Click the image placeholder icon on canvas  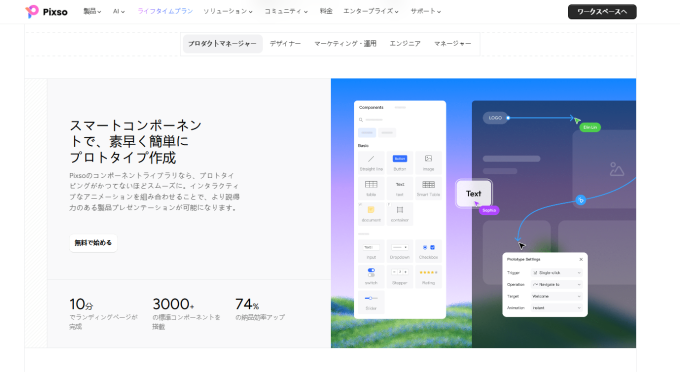(x=616, y=169)
